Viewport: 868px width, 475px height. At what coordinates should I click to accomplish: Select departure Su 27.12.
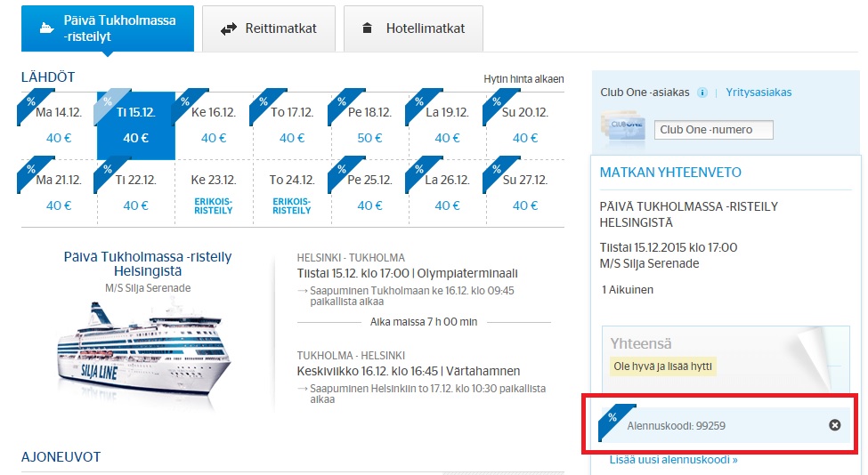point(524,192)
